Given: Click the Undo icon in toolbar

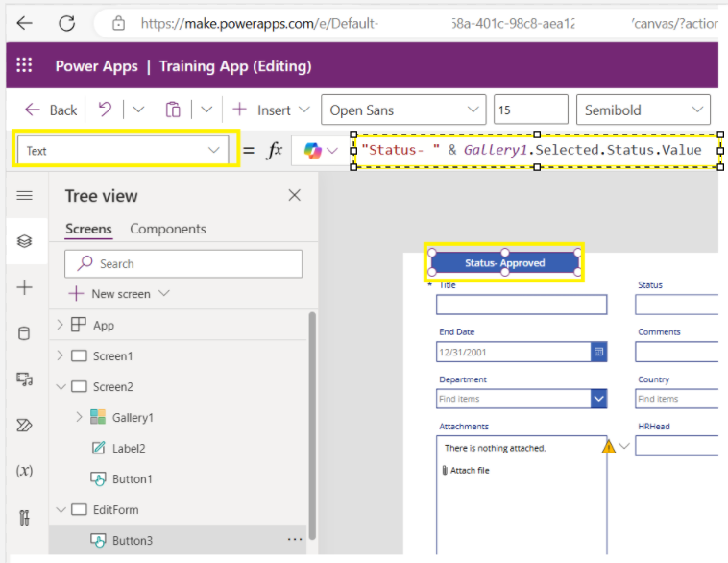Looking at the screenshot, I should pos(105,110).
